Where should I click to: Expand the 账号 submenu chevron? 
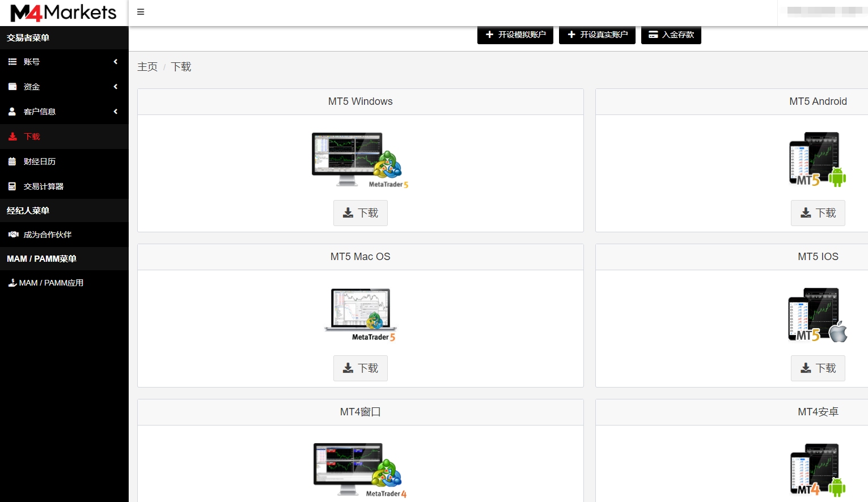pyautogui.click(x=116, y=62)
